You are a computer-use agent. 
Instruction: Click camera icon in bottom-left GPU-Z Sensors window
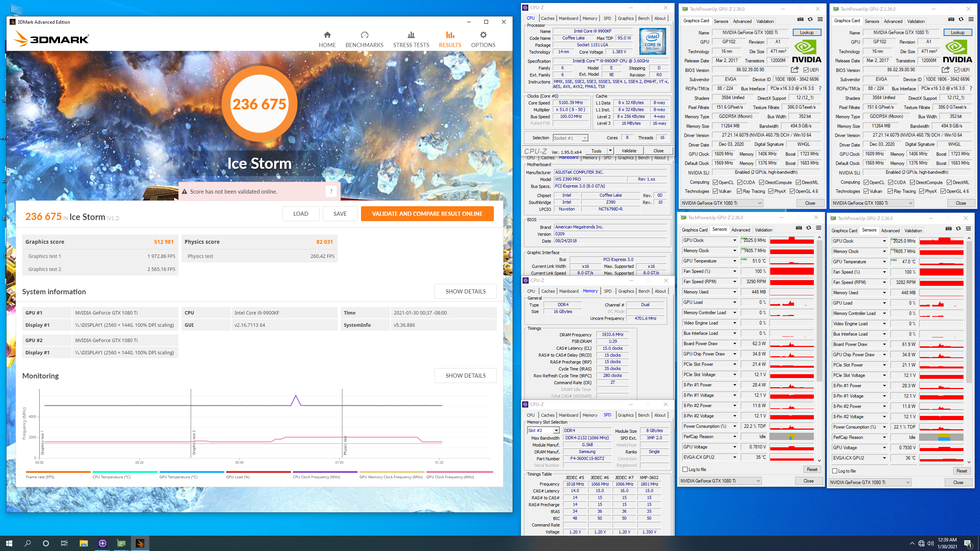coord(799,228)
